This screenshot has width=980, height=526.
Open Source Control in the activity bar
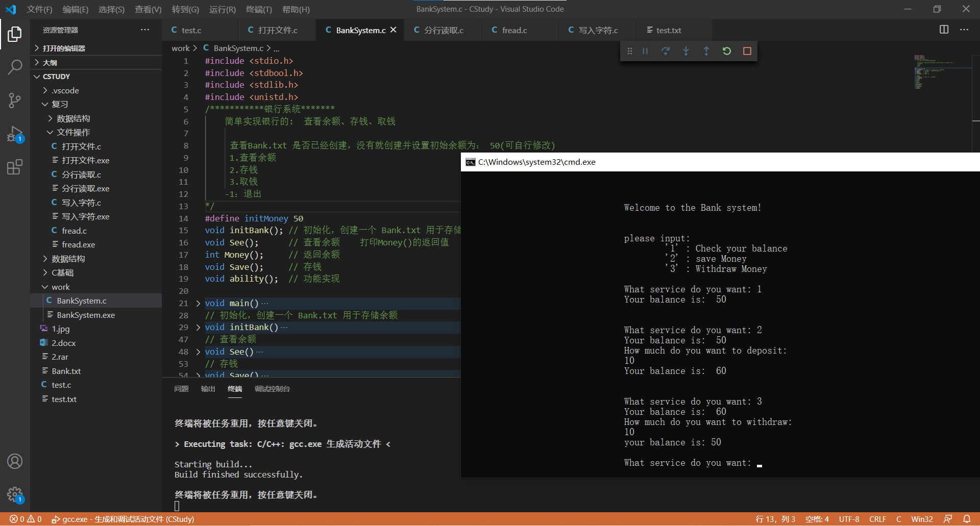[15, 101]
